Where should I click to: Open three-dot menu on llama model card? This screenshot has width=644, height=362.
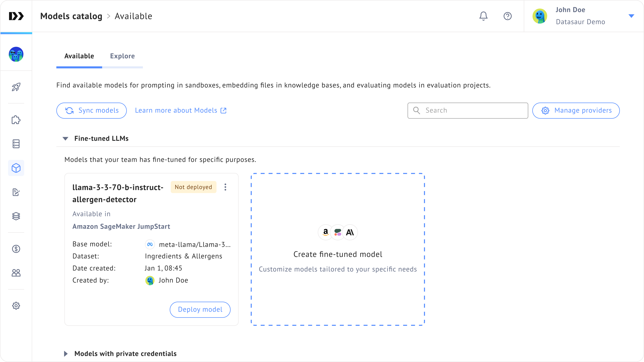(x=225, y=187)
